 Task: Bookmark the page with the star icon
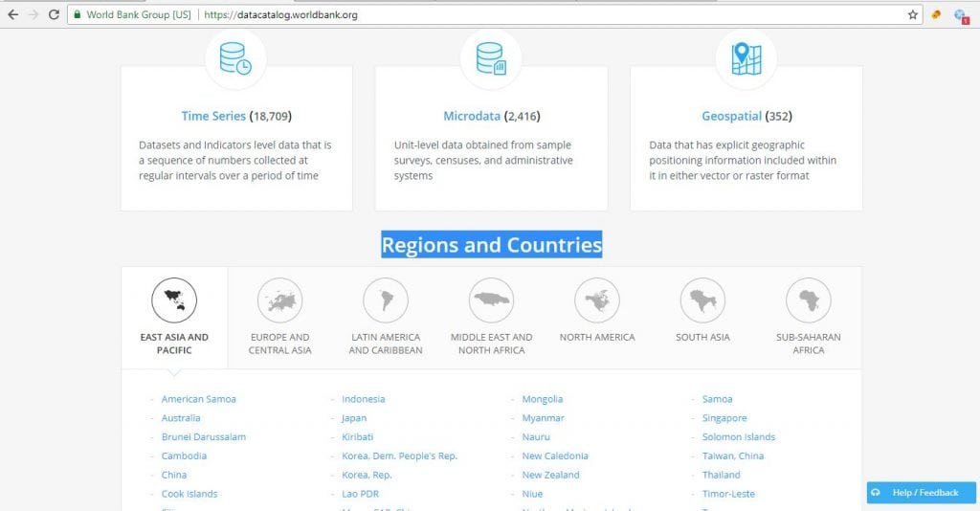click(912, 14)
